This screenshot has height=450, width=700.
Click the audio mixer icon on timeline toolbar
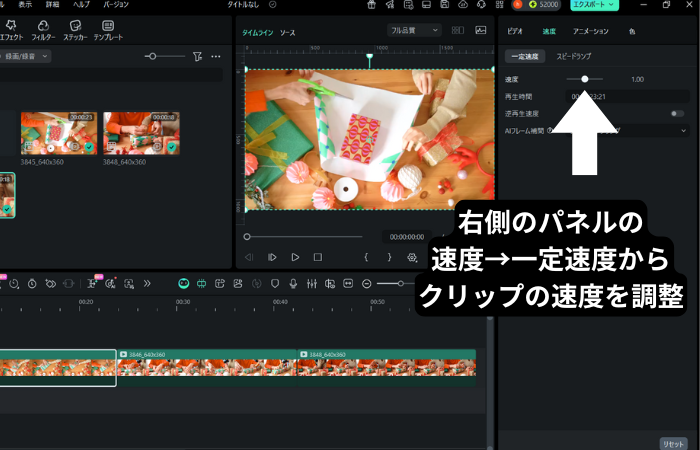pos(312,283)
